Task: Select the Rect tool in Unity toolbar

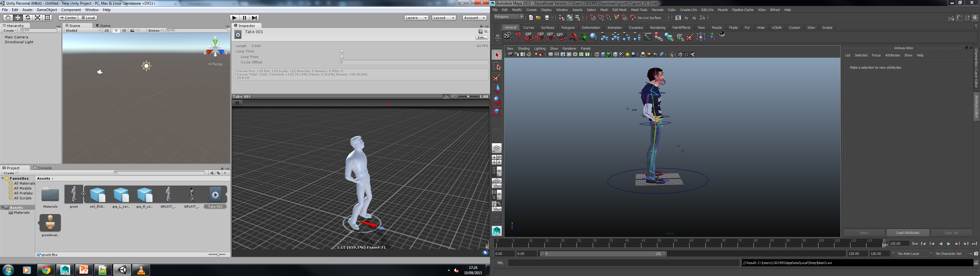Action: coord(47,18)
